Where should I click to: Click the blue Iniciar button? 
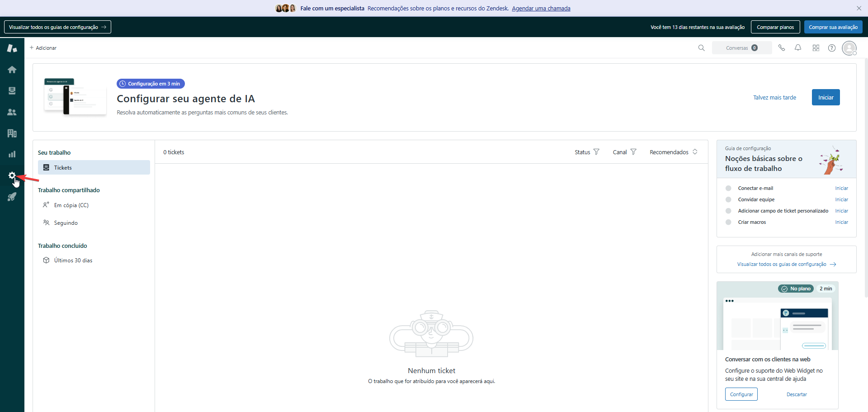[x=826, y=97]
